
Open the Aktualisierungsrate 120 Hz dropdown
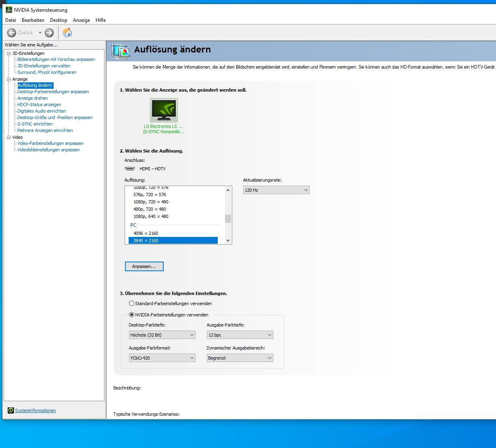[276, 190]
